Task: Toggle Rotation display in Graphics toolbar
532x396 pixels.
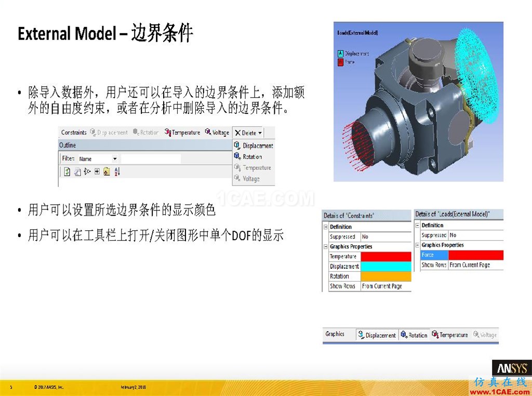Action: (x=414, y=335)
